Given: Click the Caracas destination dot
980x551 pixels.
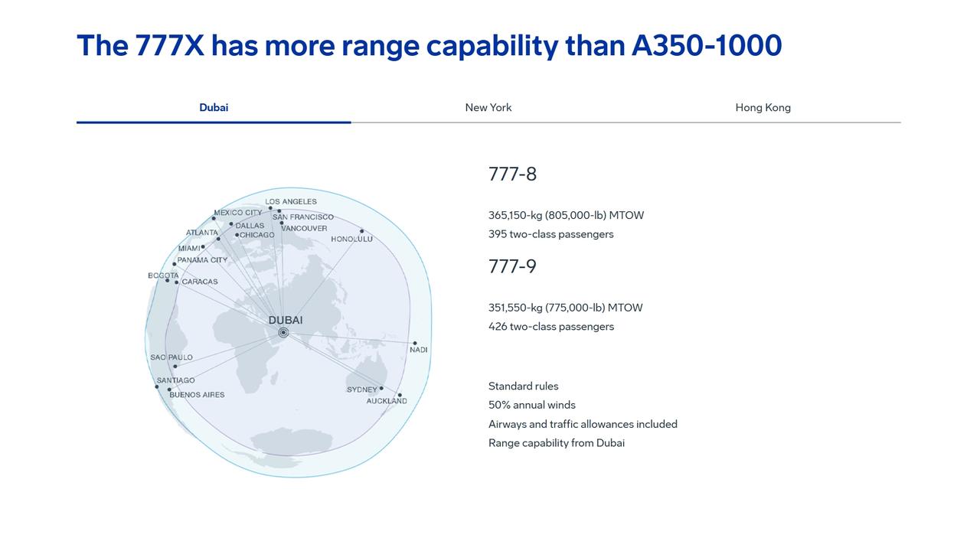Looking at the screenshot, I should tap(177, 282).
